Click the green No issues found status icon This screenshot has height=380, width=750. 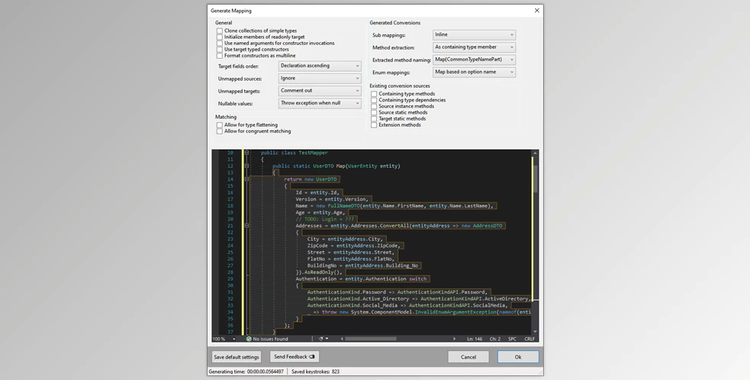249,339
